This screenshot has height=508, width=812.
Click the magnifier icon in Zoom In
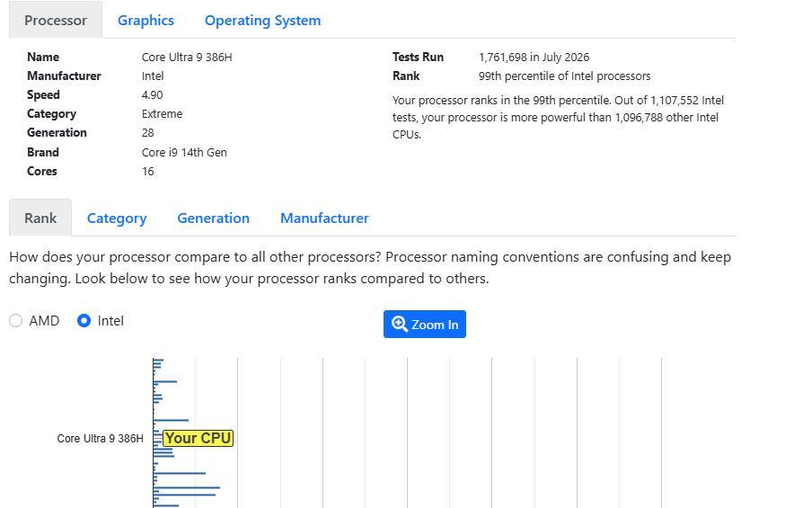pos(400,324)
